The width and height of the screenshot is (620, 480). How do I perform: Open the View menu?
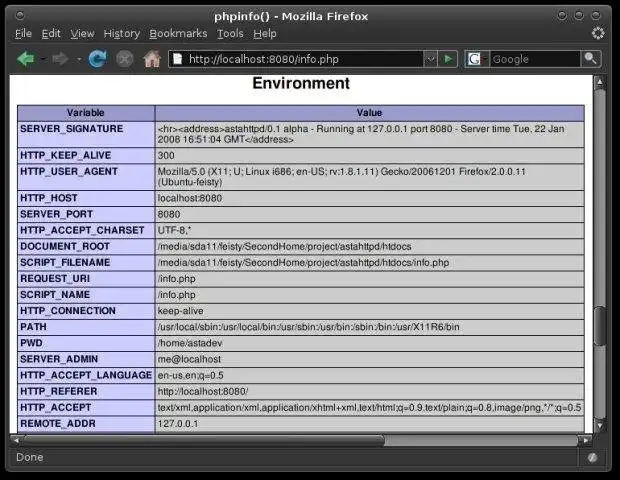82,34
